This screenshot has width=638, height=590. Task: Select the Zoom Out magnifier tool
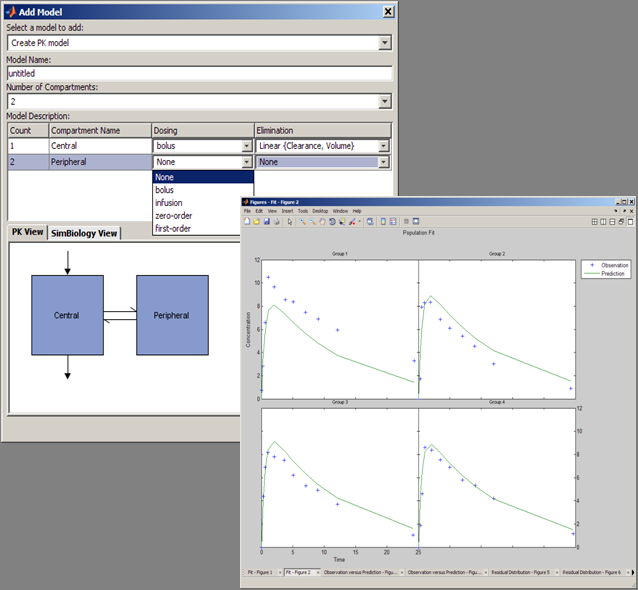tap(312, 221)
